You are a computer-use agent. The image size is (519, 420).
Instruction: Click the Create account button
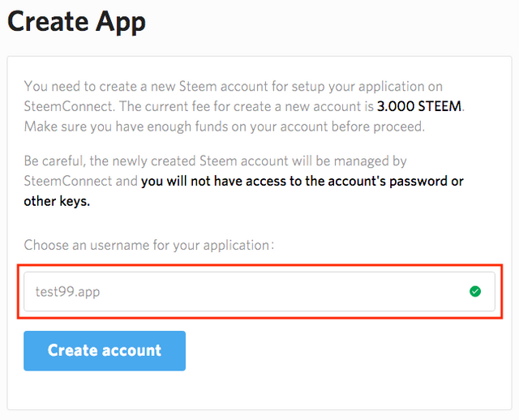(x=105, y=350)
